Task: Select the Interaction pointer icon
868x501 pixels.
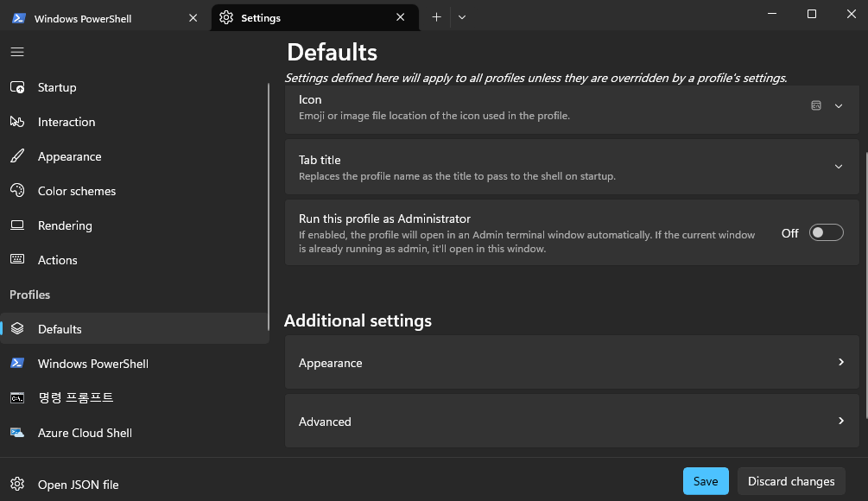Action: [17, 122]
